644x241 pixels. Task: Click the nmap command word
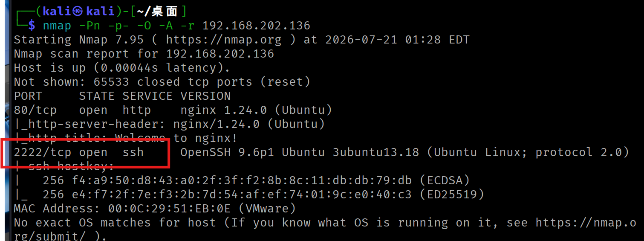coord(57,26)
